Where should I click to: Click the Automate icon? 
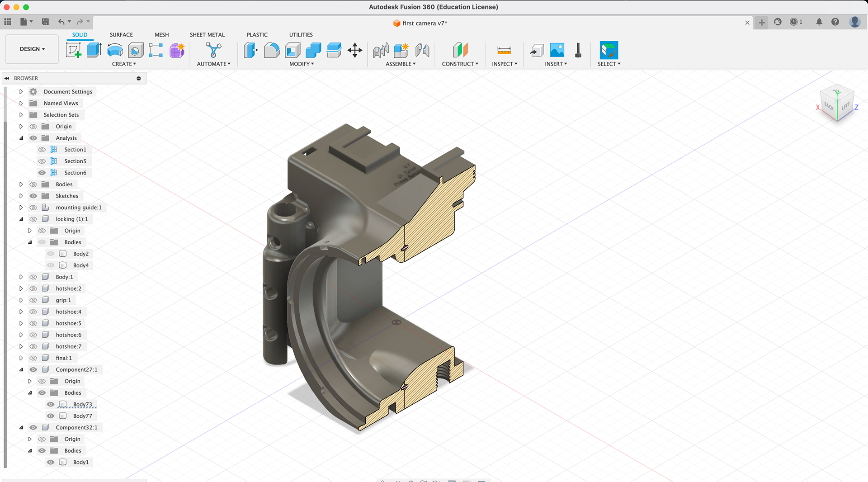click(213, 50)
